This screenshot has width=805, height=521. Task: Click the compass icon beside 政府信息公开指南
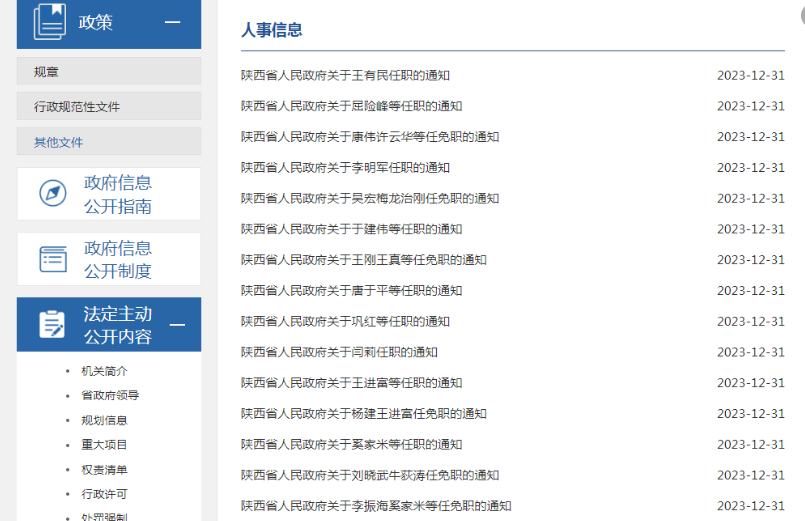[52, 194]
